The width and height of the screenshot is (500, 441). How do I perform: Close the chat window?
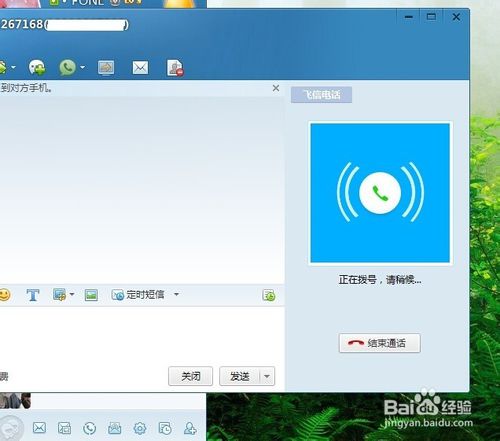(456, 17)
